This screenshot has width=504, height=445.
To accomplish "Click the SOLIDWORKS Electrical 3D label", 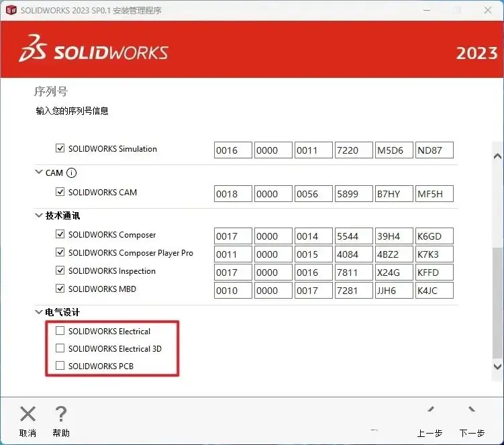I will pos(115,349).
